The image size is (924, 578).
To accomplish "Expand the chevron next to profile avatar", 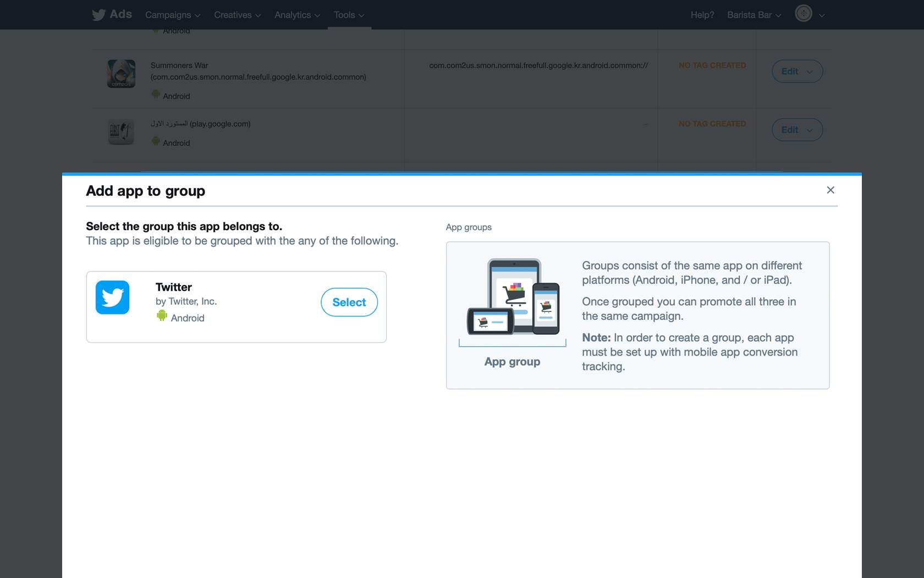I will (x=822, y=15).
